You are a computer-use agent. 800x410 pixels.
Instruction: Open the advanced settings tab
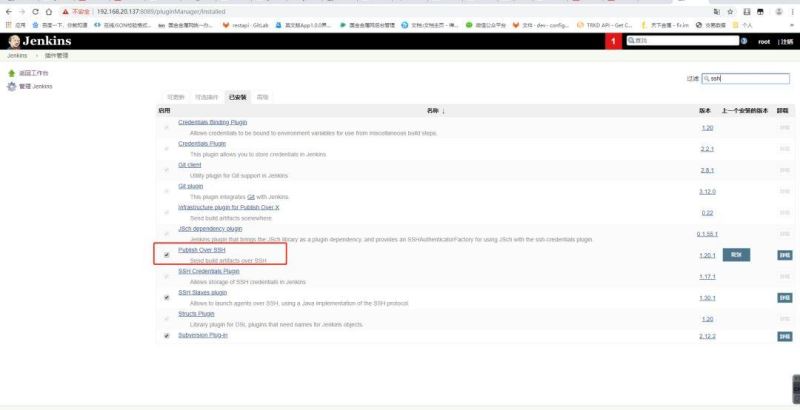(x=263, y=97)
